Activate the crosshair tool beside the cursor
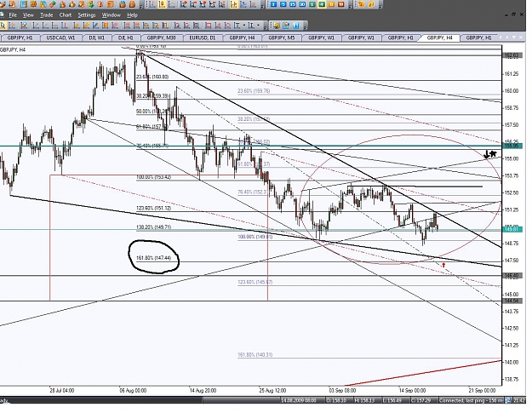The height and width of the screenshot is (413, 532). pyautogui.click(x=12, y=26)
